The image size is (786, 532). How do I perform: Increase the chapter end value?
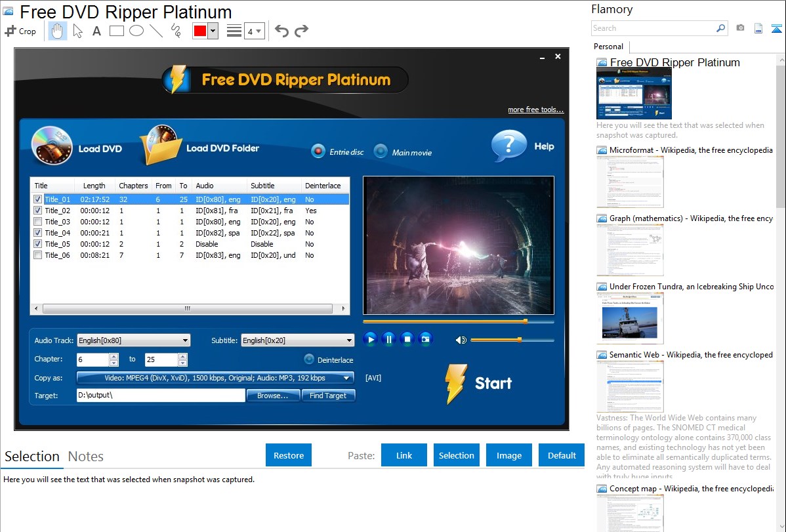point(182,356)
